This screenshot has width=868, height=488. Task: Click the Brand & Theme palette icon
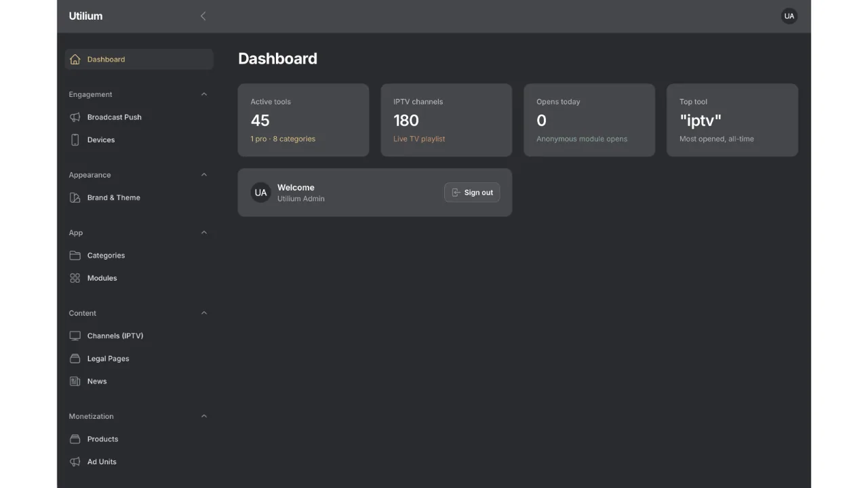point(75,198)
